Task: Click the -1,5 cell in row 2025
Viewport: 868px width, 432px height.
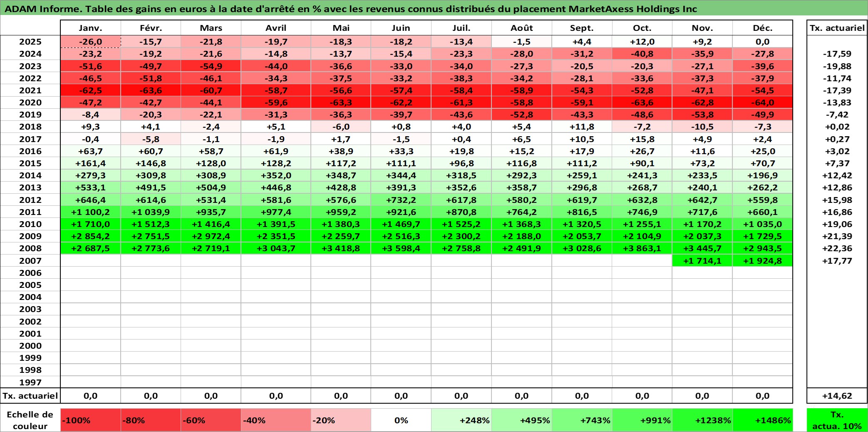Action: 522,42
